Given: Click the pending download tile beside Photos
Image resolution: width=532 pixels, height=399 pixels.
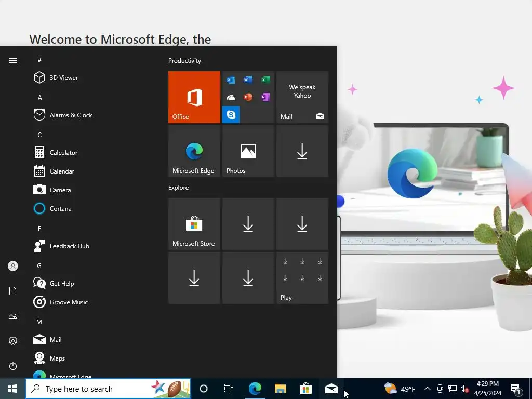Looking at the screenshot, I should (302, 151).
